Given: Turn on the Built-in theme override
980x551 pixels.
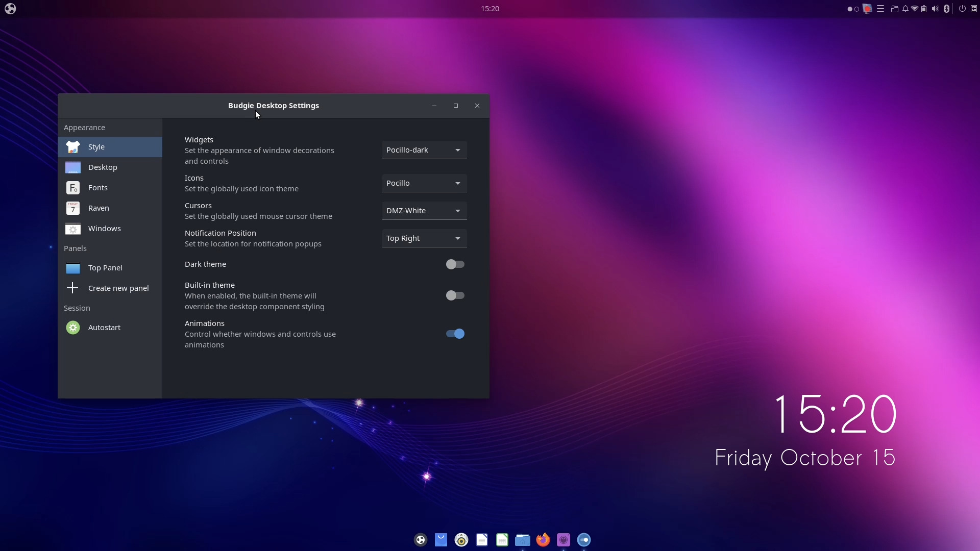Looking at the screenshot, I should tap(455, 295).
